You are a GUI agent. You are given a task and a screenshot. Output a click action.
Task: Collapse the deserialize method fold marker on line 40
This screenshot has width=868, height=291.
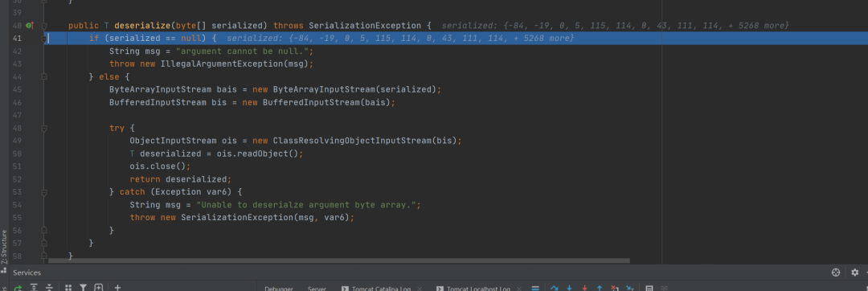click(44, 26)
